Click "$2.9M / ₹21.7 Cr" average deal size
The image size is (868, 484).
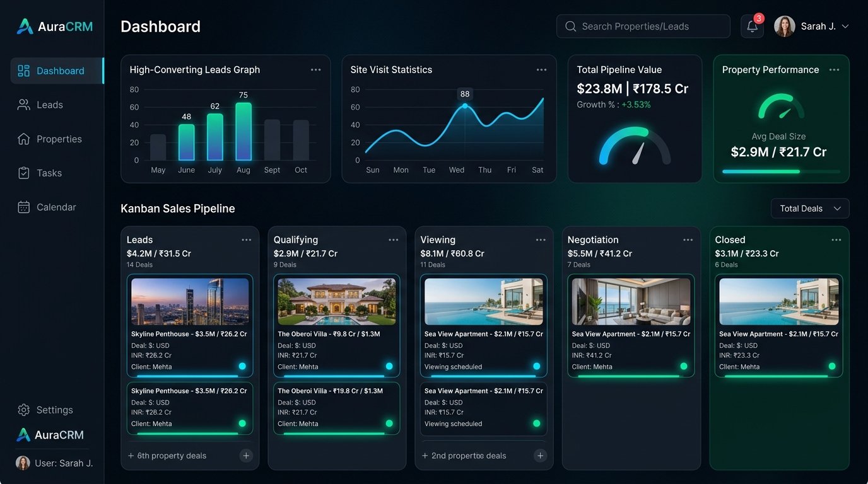point(778,152)
